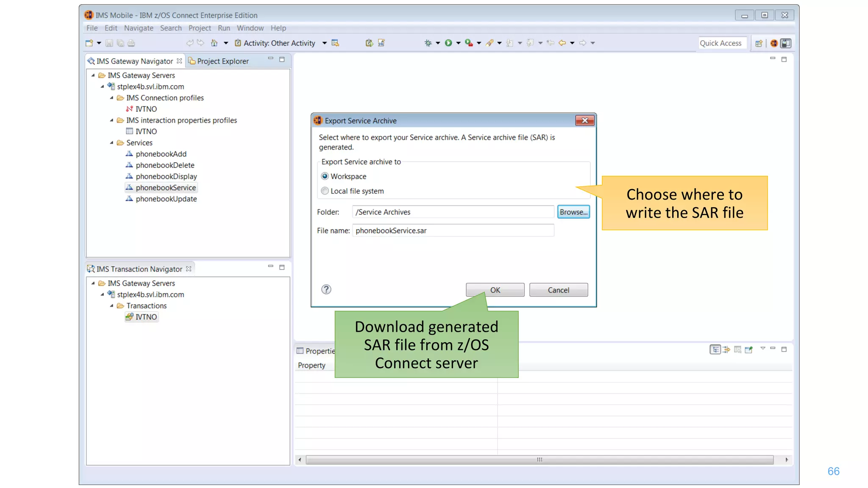The width and height of the screenshot is (868, 488).
Task: Click the Property column header
Action: [x=312, y=365]
